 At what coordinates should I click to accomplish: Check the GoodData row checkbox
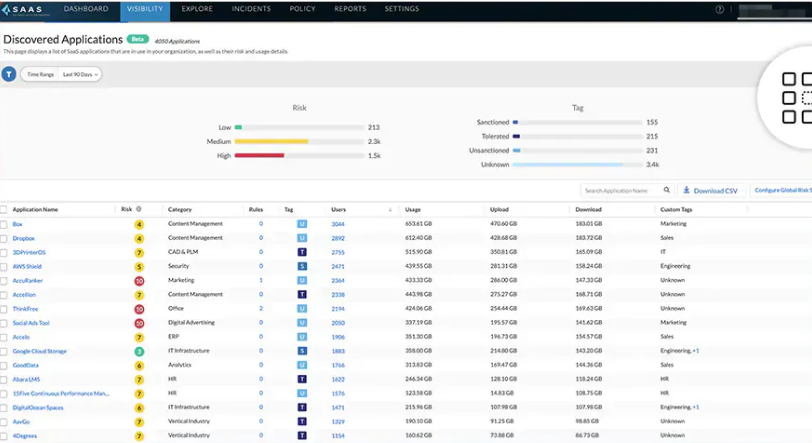click(x=4, y=365)
